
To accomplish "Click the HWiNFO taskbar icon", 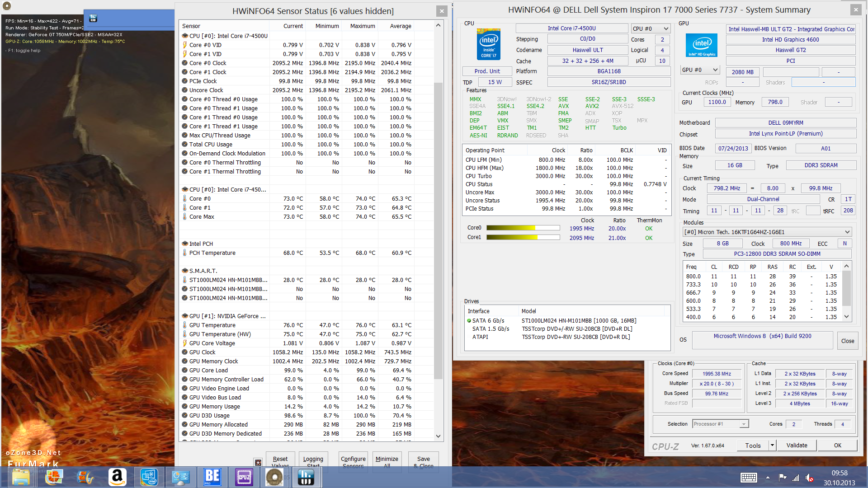I will 306,477.
